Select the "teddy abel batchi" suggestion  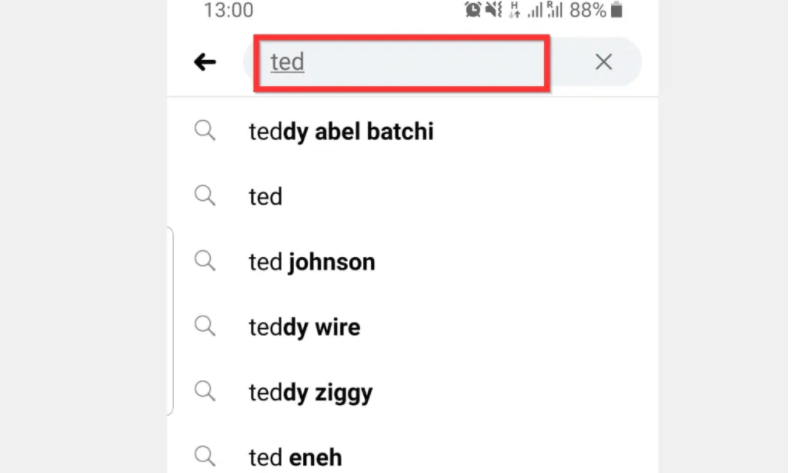tap(341, 131)
